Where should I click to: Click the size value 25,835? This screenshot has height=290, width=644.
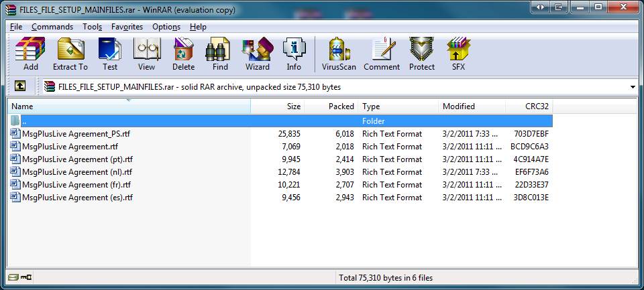[289, 134]
